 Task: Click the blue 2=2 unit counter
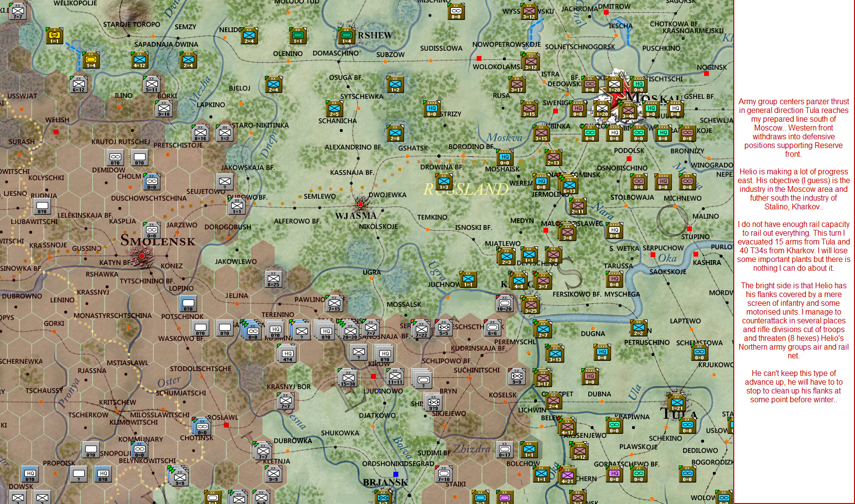tap(639, 328)
